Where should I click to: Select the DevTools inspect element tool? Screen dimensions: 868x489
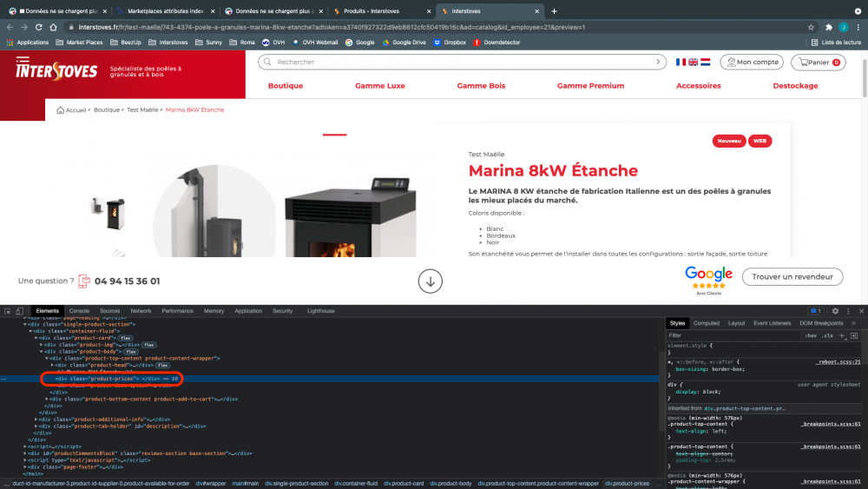coord(7,311)
